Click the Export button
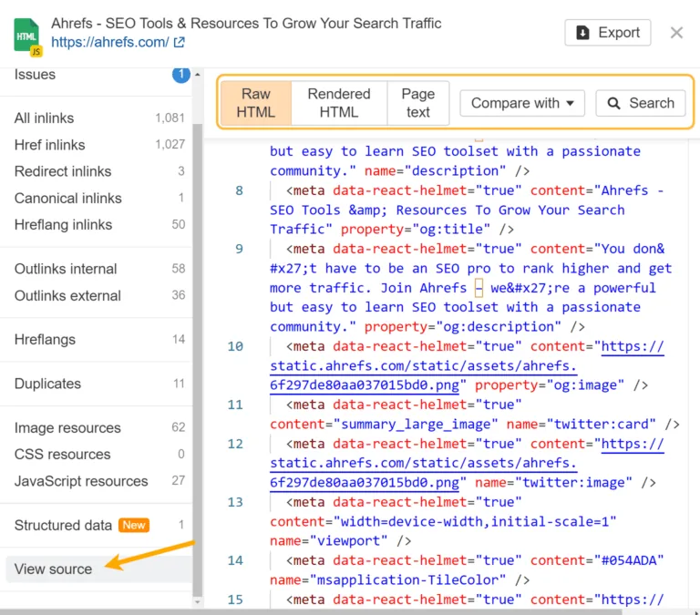This screenshot has height=615, width=700. [608, 33]
